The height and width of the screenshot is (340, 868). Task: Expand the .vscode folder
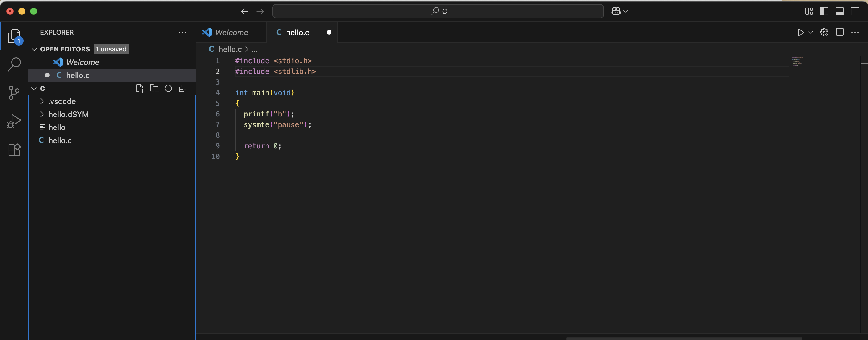(62, 101)
